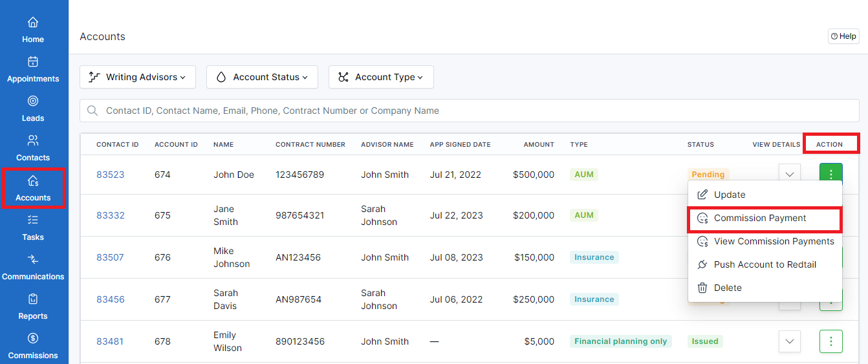The image size is (868, 364).
Task: Open Contacts in the sidebar
Action: point(33,149)
